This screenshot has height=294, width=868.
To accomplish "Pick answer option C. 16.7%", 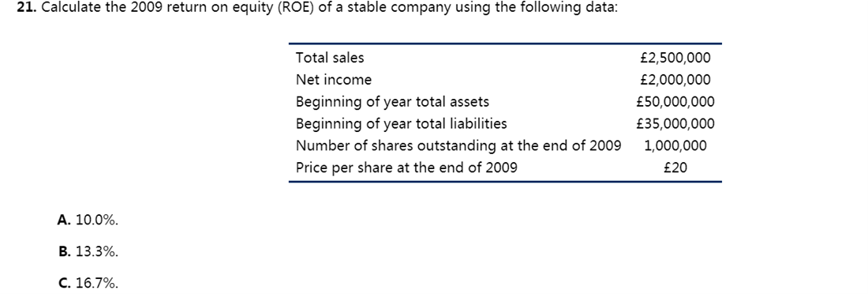I will pos(88,283).
